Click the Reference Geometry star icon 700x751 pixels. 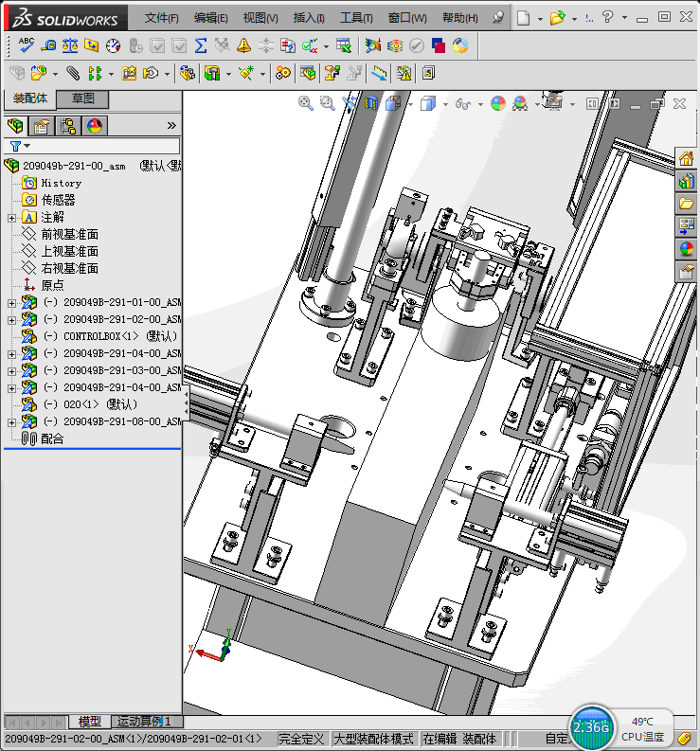pos(246,73)
